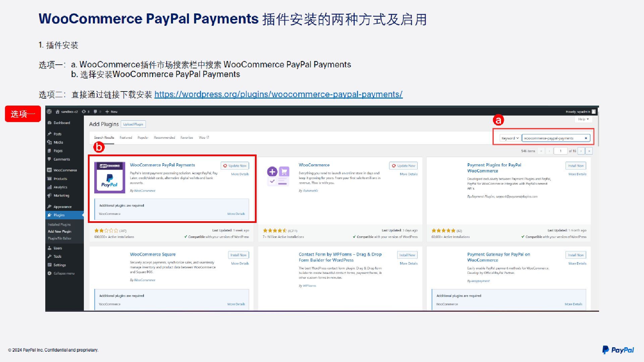Image resolution: width=644 pixels, height=362 pixels.
Task: Click the Users icon in sidebar
Action: point(50,248)
